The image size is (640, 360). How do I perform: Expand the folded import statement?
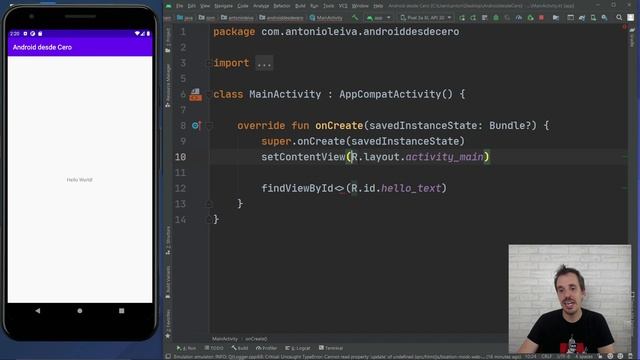point(209,63)
